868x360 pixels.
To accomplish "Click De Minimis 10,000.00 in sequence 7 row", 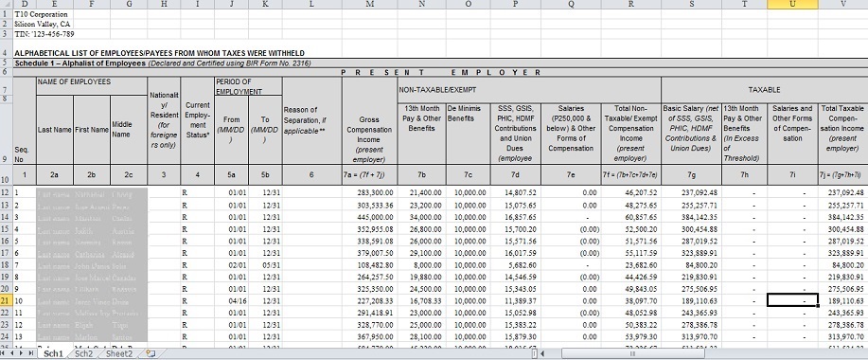I will pos(468,264).
